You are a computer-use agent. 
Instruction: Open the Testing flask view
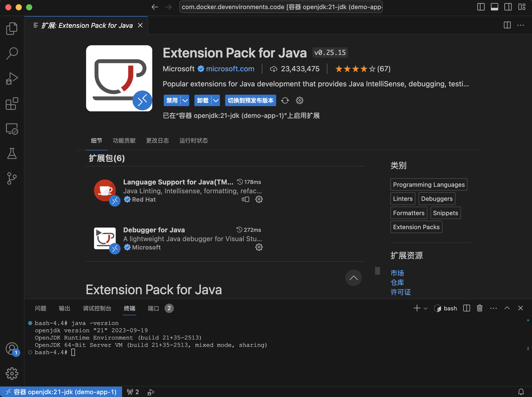(12, 153)
